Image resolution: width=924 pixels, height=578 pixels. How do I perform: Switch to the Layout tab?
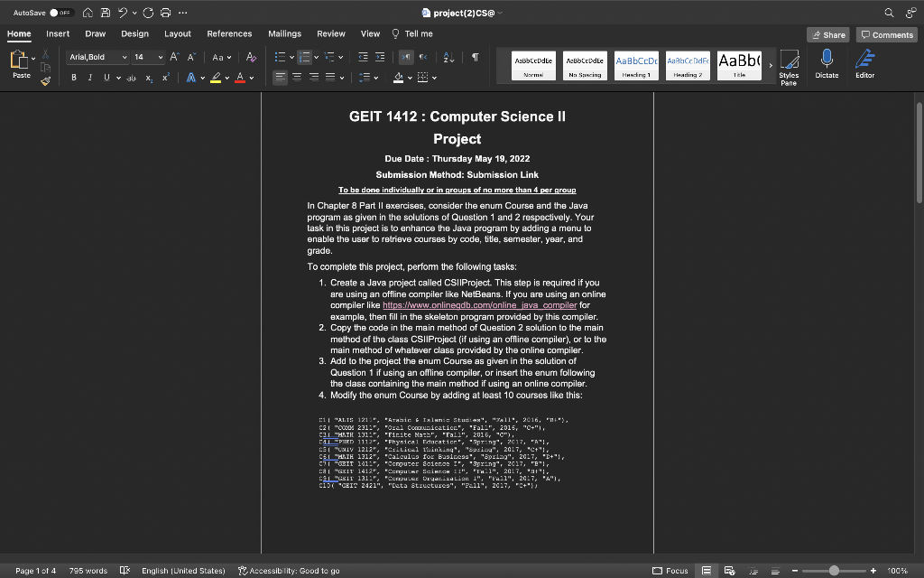[178, 33]
